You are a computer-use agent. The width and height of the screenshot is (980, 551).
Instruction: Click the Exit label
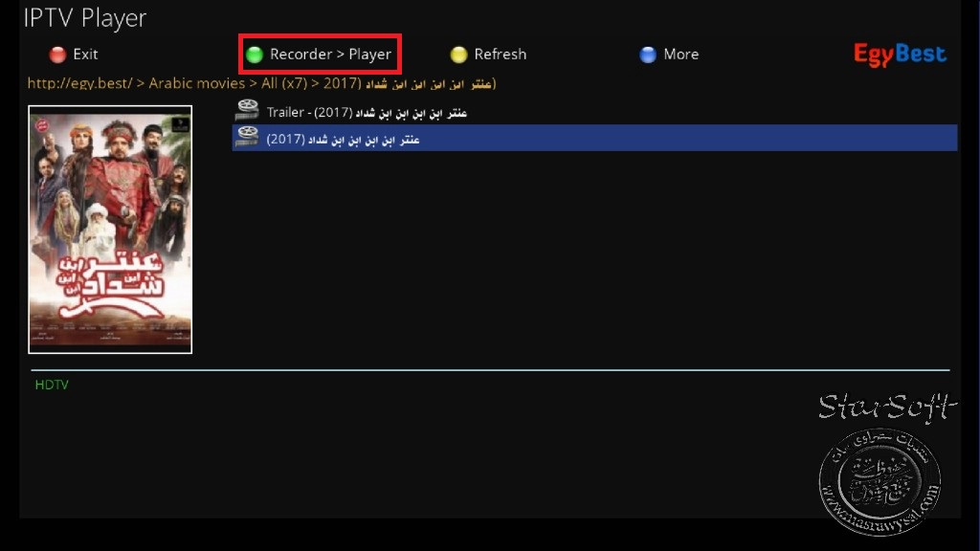(85, 55)
